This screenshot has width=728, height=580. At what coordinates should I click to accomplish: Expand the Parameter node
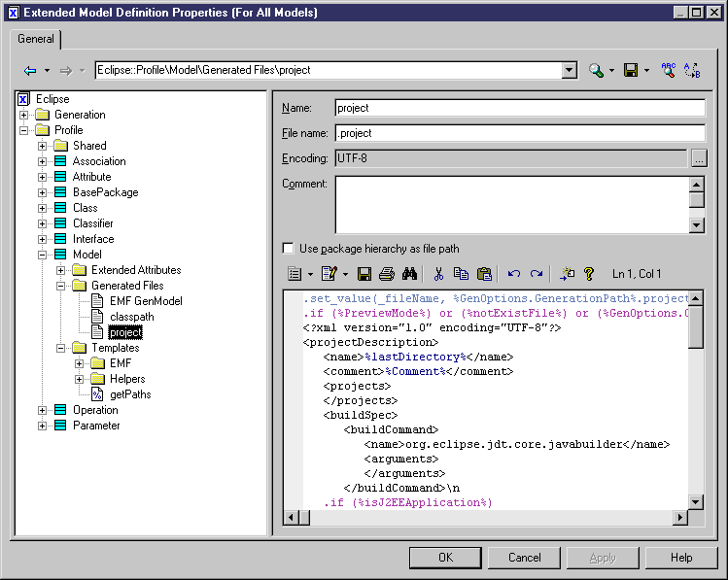point(42,426)
